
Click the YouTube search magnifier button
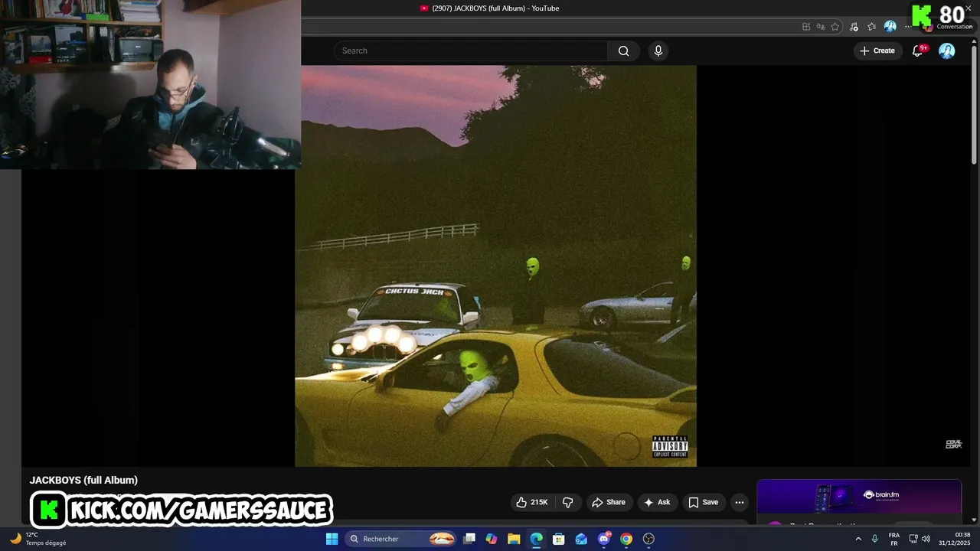(x=623, y=51)
